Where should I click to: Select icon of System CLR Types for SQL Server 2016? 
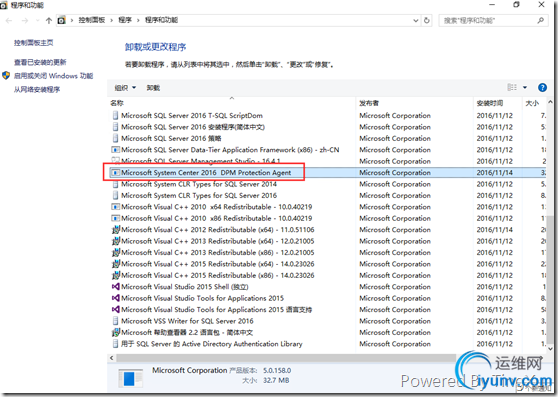(x=115, y=195)
